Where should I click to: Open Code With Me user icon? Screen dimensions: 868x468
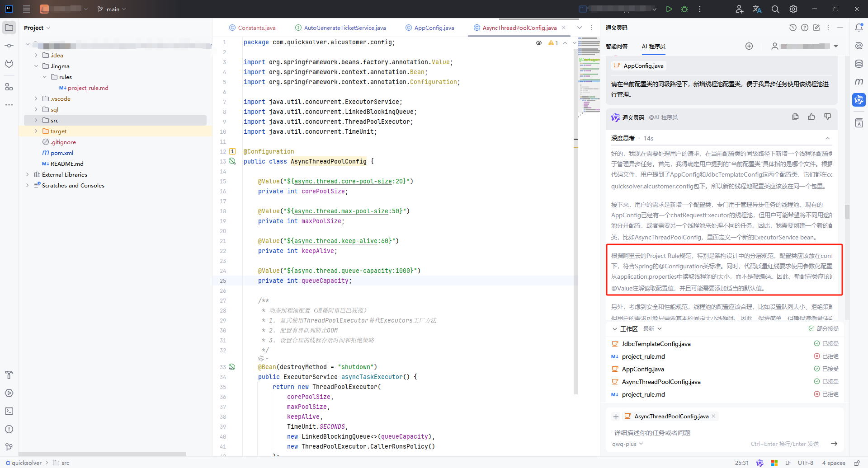[x=740, y=9]
